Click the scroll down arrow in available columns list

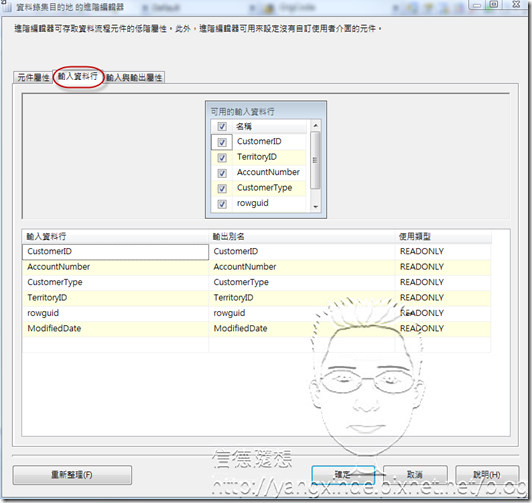coord(316,207)
